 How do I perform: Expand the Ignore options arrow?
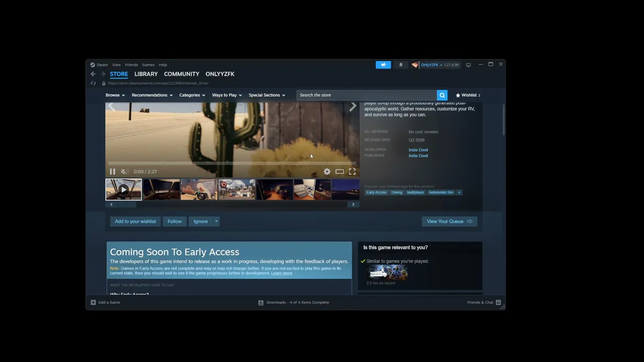216,221
